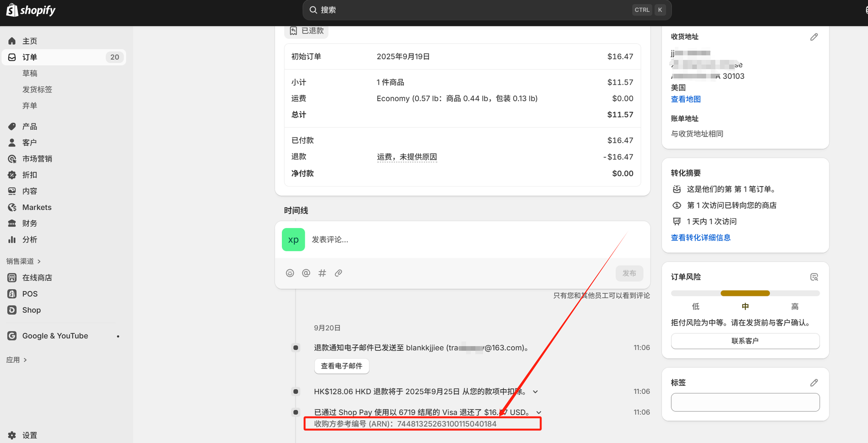Expand the Shop Pay Visa refund entry
This screenshot has width=868, height=443.
[539, 412]
